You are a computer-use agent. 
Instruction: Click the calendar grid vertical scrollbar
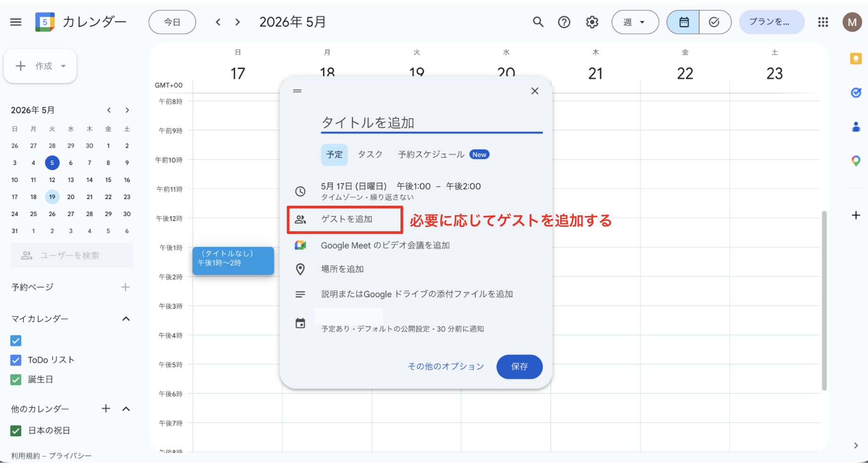click(x=825, y=301)
